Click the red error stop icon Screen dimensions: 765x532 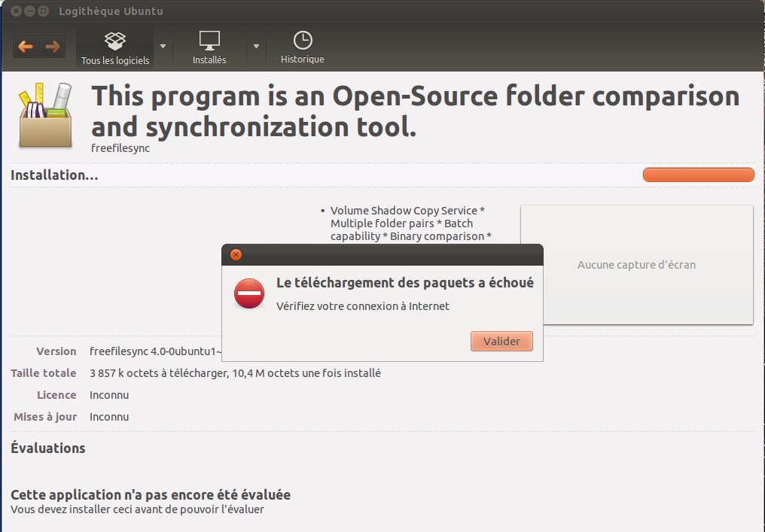pos(248,293)
